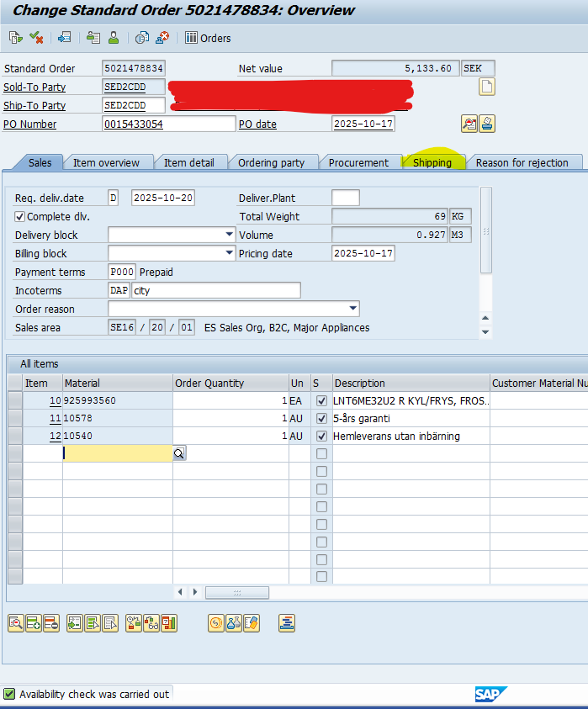
Task: Click the reject document stamp icon
Action: [x=162, y=38]
